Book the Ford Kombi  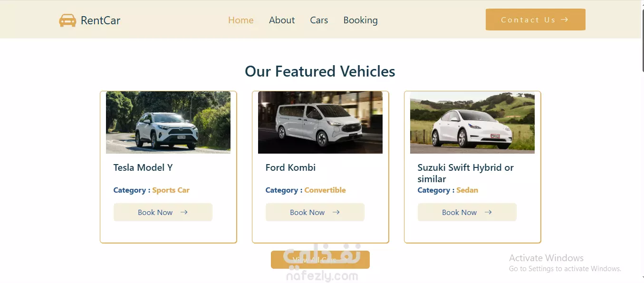tap(315, 212)
